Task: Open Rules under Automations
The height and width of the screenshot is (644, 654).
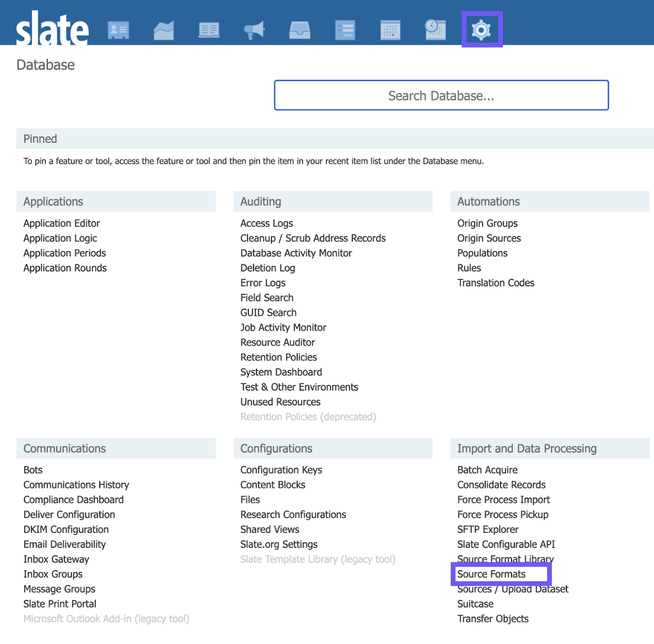Action: click(469, 268)
